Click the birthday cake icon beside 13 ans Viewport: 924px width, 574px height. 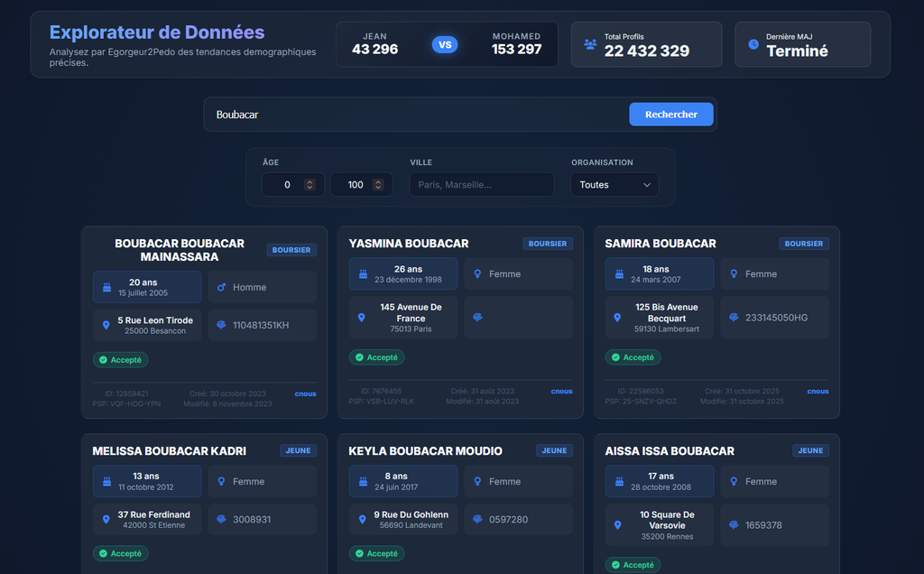(106, 481)
